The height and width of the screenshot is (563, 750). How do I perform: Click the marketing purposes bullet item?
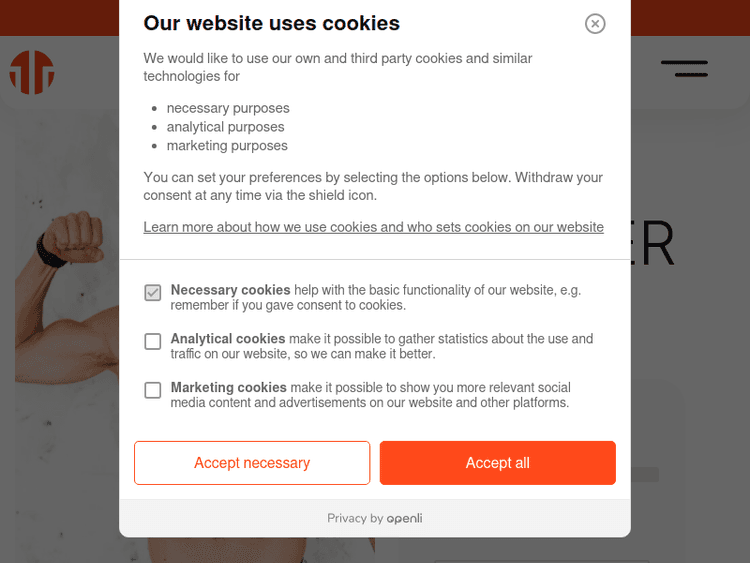(x=227, y=145)
